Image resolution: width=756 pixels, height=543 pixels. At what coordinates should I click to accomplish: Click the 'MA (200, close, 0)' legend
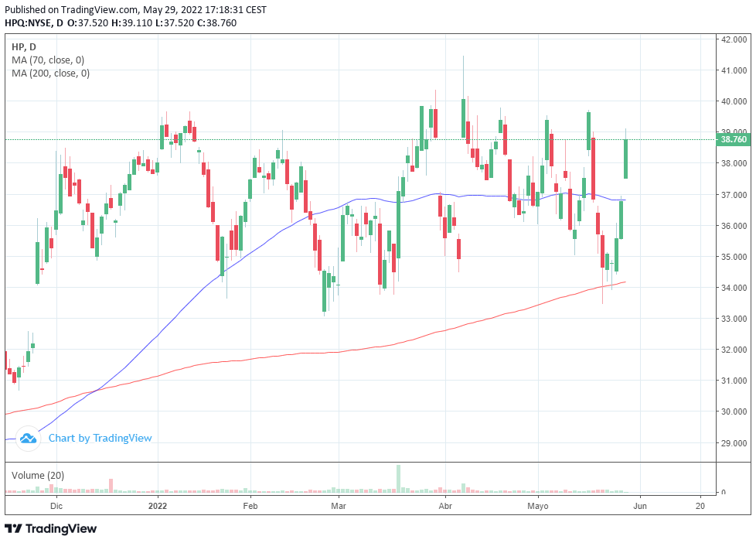pos(50,73)
